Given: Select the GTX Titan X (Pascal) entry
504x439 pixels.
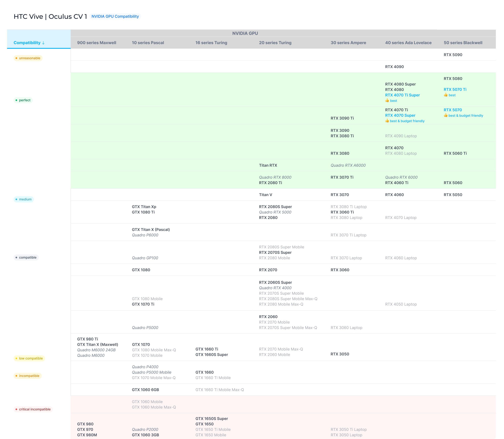Looking at the screenshot, I should [x=151, y=229].
